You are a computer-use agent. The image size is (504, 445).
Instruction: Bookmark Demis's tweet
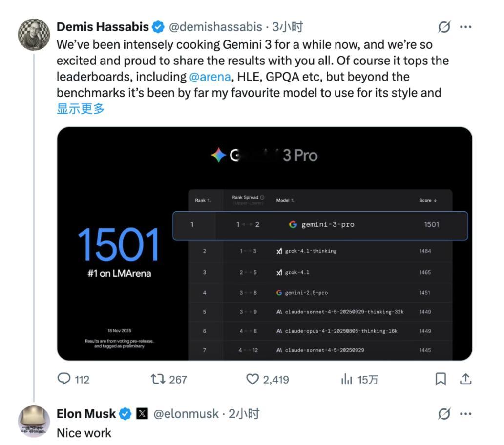click(441, 379)
